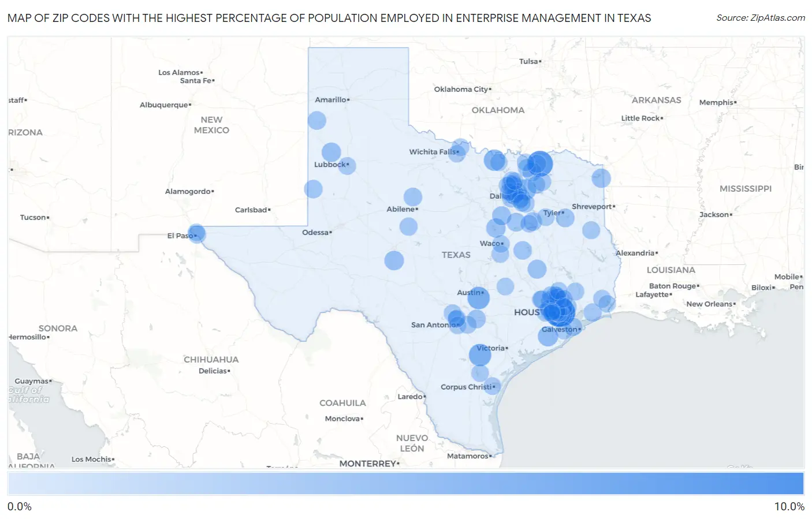Click the data bubble near El Paso

(197, 233)
